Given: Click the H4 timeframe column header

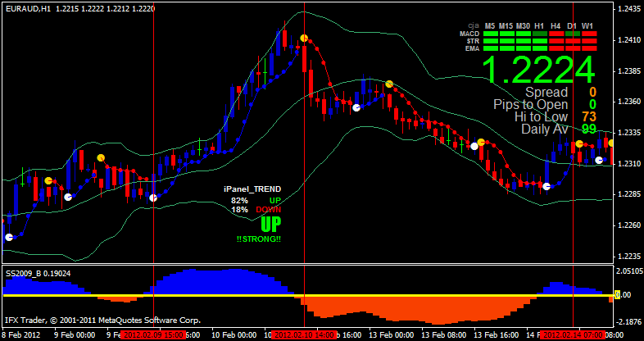Looking at the screenshot, I should coord(556,26).
